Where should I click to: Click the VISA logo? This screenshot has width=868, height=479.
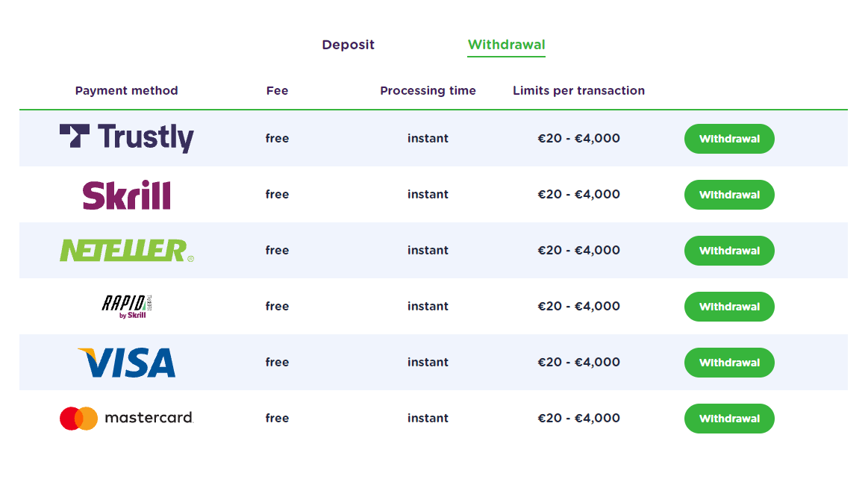click(x=127, y=363)
